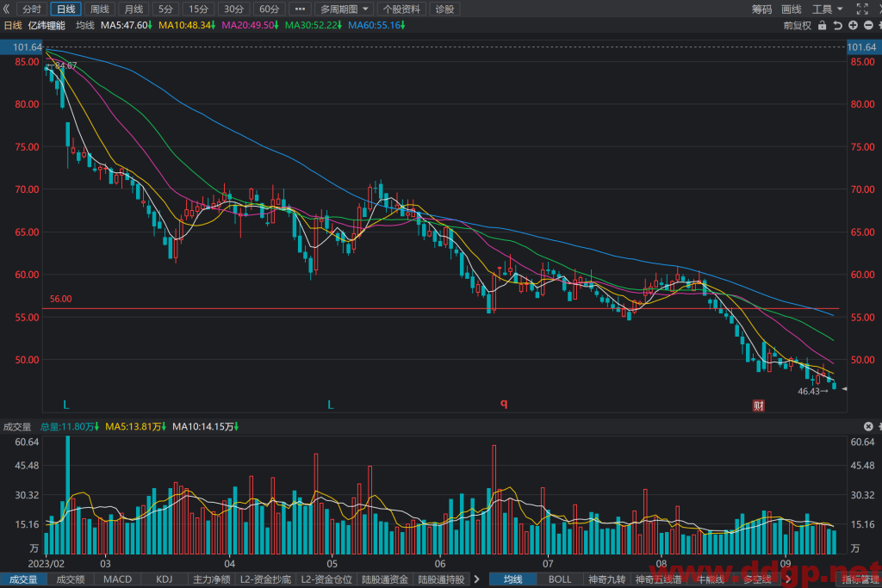882x588 pixels.
Task: Select the 成交额 indicator tab
Action: point(71,579)
